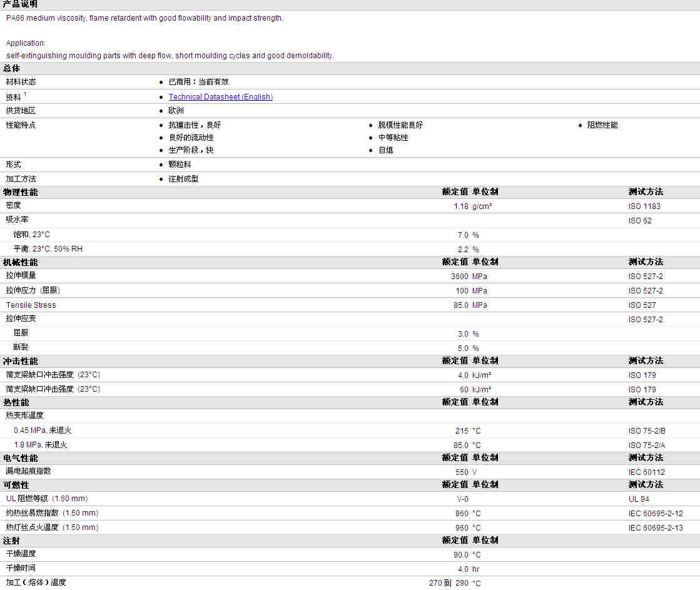This screenshot has width=700, height=590.
Task: Select the Tensile Stress row label
Action: [31, 305]
